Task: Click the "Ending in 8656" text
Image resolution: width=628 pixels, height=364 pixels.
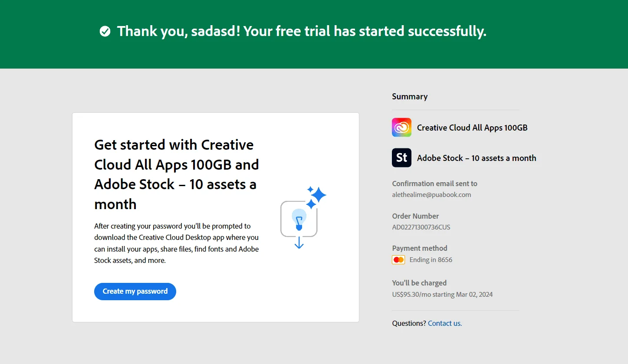Action: coord(431,260)
